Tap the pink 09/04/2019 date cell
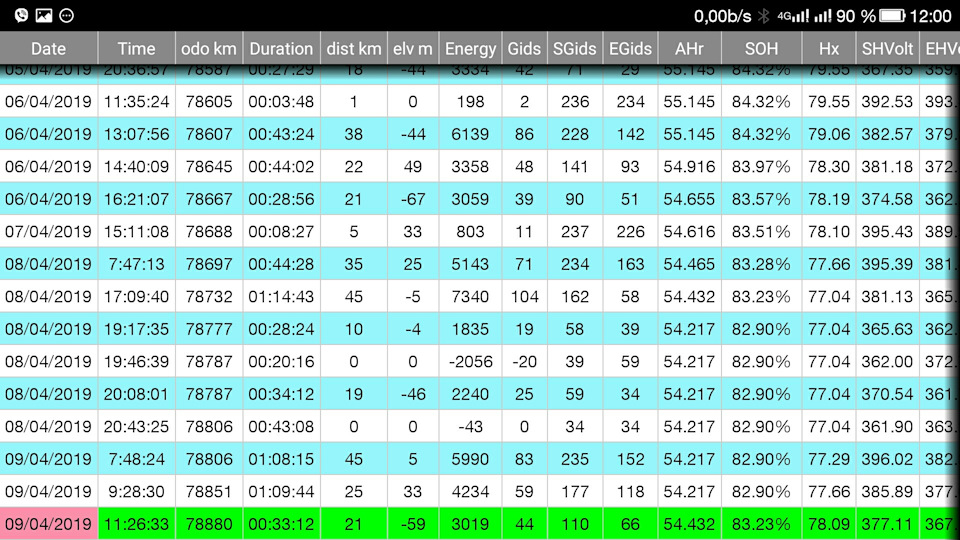The height and width of the screenshot is (540, 960). [x=48, y=524]
